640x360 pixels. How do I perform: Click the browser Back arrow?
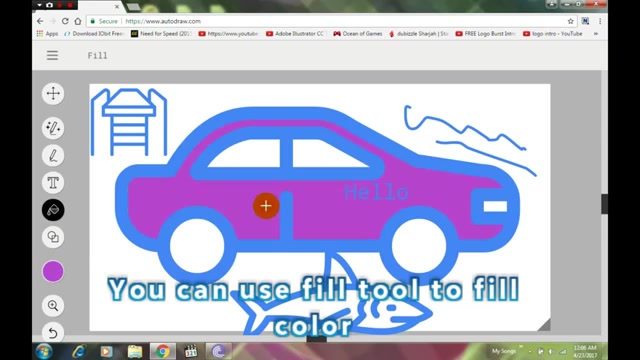click(x=40, y=21)
